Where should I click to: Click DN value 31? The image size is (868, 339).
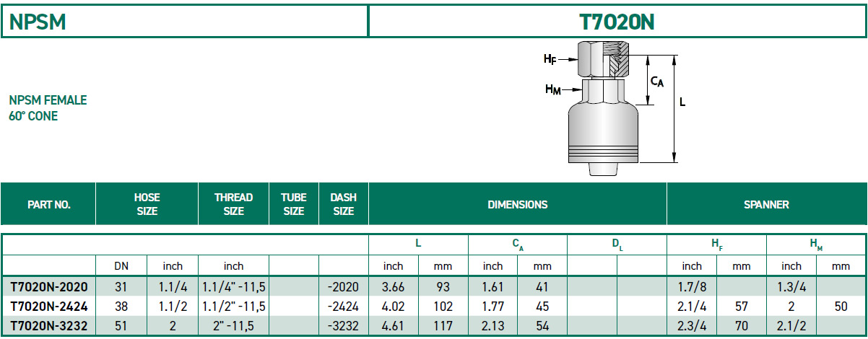(x=121, y=286)
